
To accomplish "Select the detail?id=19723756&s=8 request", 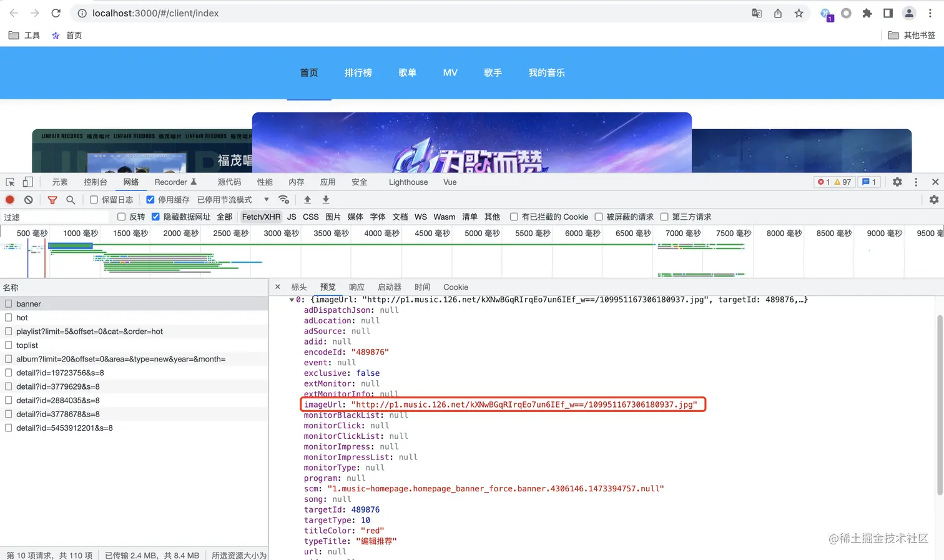I will pyautogui.click(x=134, y=373).
